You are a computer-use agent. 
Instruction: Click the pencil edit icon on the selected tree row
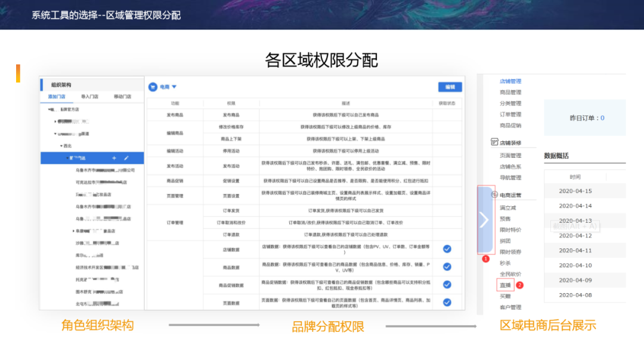point(126,158)
